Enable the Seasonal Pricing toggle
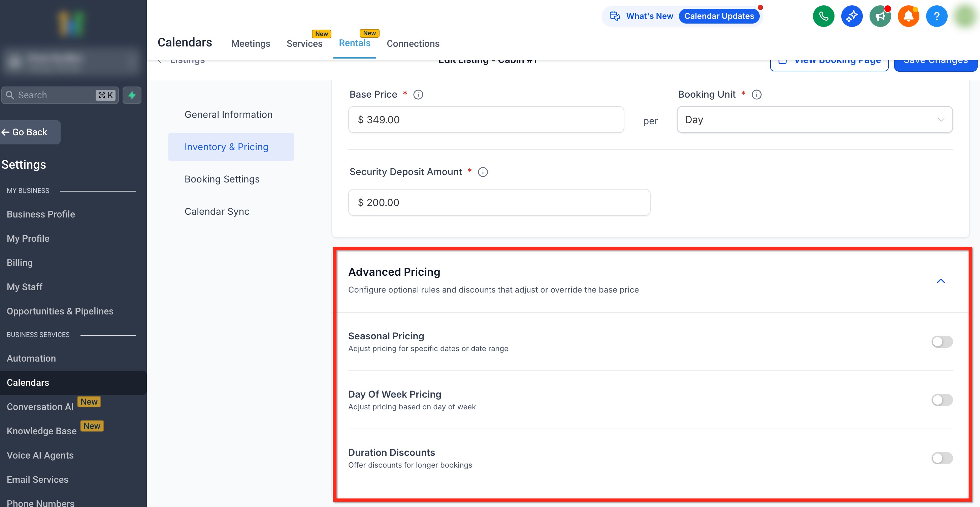Image resolution: width=980 pixels, height=507 pixels. point(942,342)
